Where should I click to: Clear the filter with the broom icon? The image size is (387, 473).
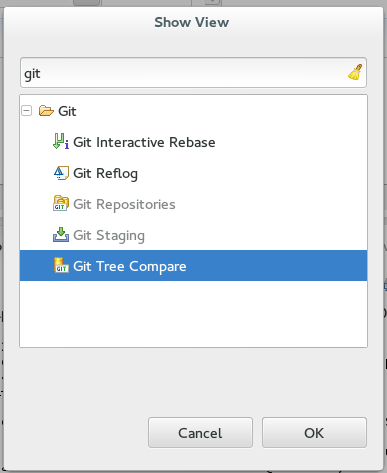point(355,72)
